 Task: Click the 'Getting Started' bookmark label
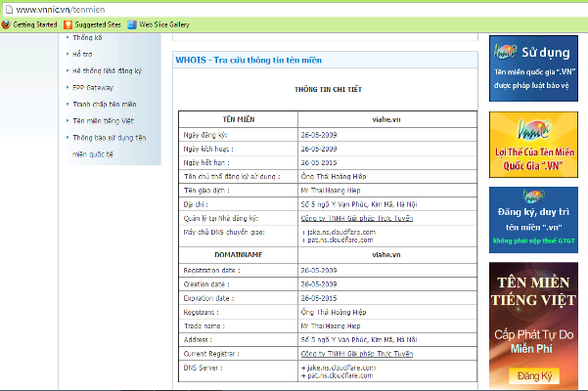(34, 24)
